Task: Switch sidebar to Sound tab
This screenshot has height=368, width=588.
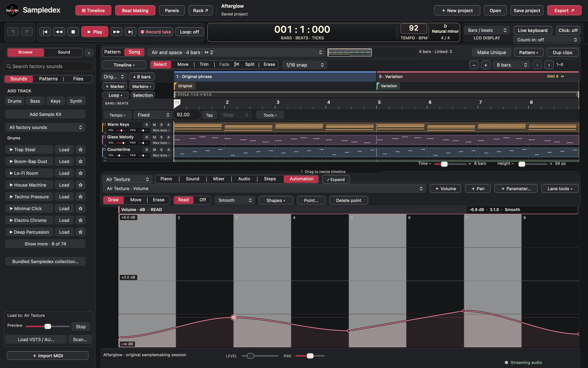Action: click(64, 52)
